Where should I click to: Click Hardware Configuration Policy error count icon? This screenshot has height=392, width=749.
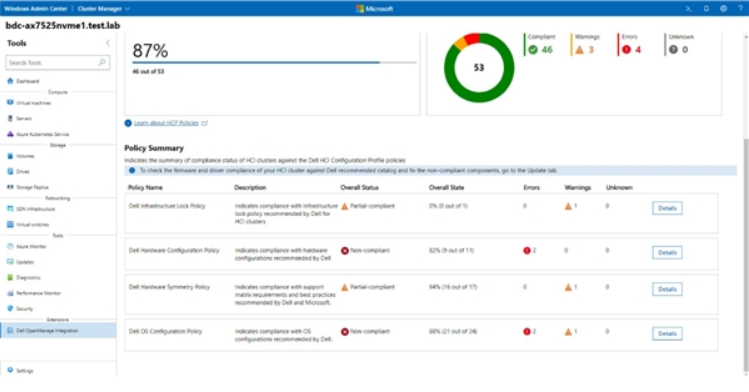527,250
